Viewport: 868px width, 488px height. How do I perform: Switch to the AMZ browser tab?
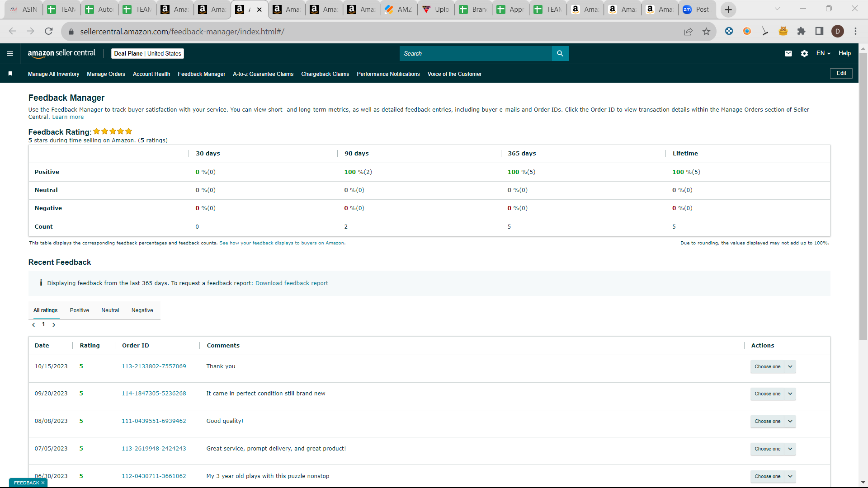point(398,9)
